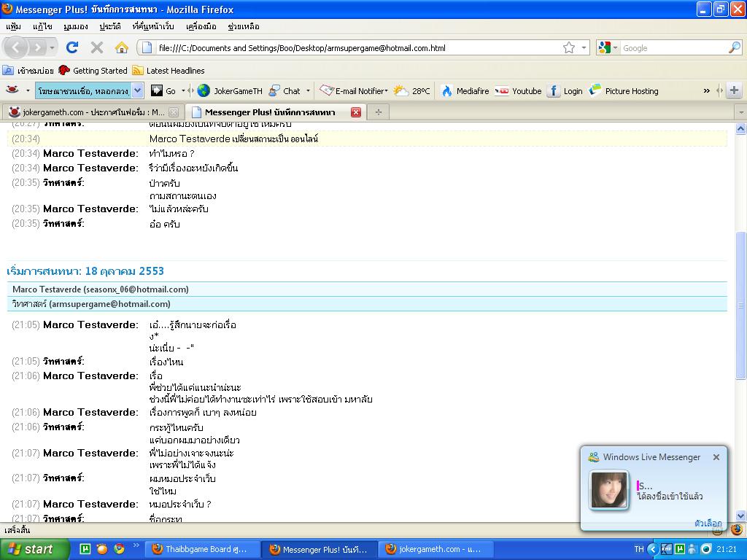Open the dropdown beside the joker logo
The image size is (747, 560).
click(28, 90)
